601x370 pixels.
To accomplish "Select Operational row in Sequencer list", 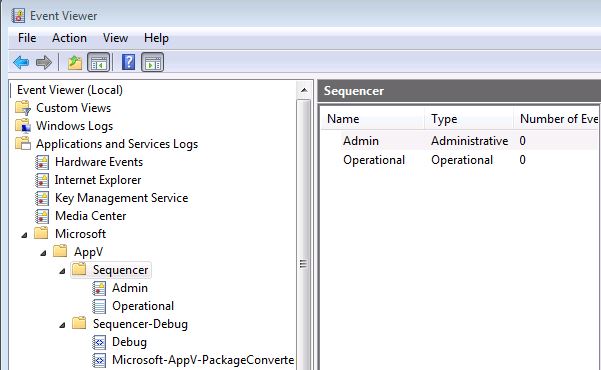I will [459, 160].
